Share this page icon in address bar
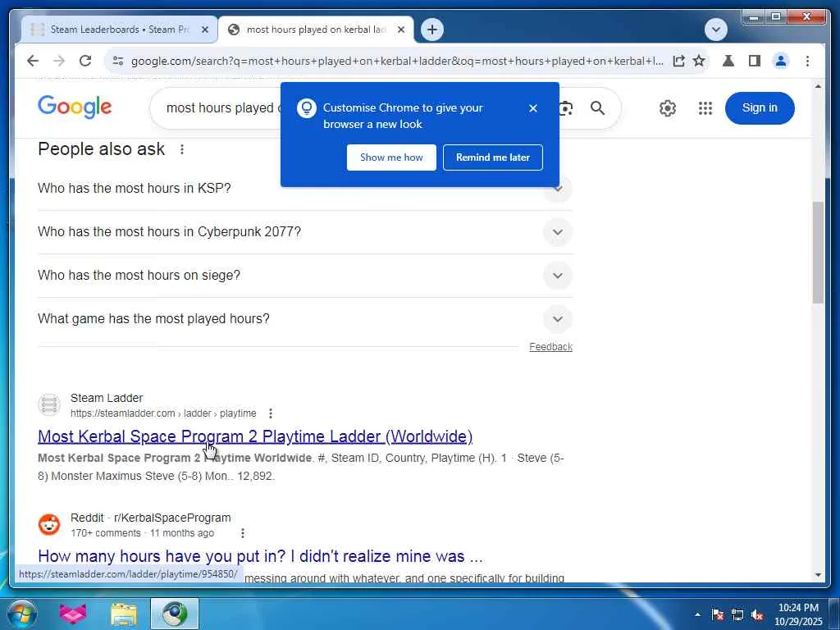Image resolution: width=840 pixels, height=630 pixels. [x=678, y=61]
